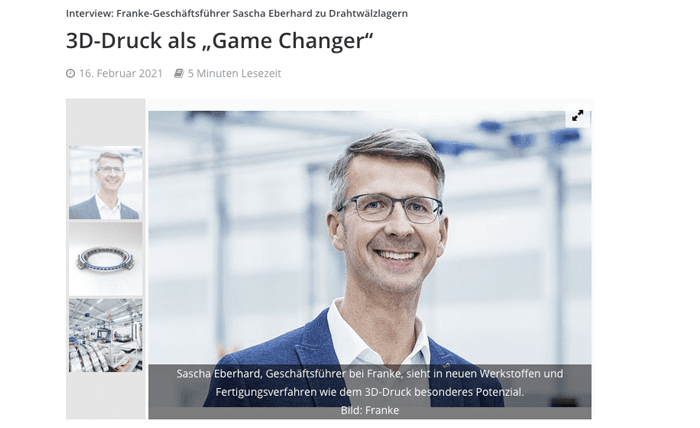The image size is (700, 428).
Task: Click the large portrait gallery image
Action: click(370, 259)
